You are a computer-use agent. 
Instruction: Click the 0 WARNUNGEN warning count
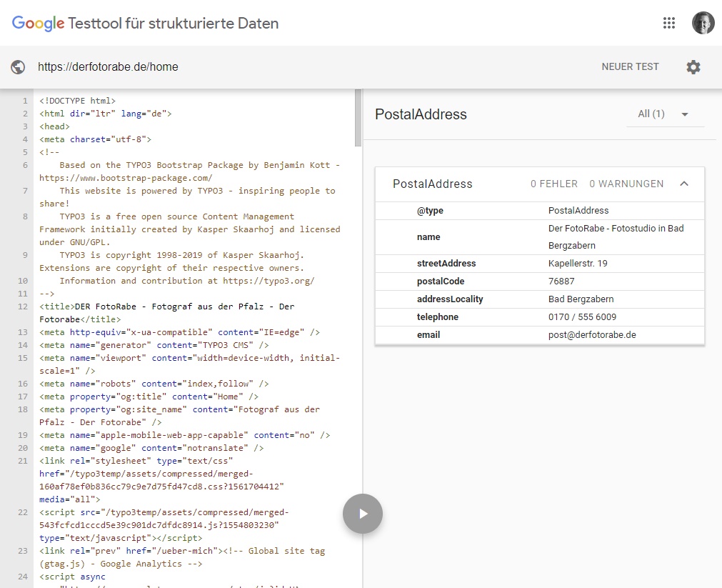point(626,184)
